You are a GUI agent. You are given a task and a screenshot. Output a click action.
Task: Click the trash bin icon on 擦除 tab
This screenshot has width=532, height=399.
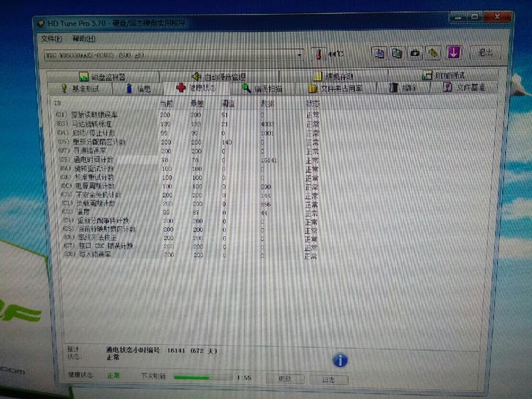pyautogui.click(x=393, y=88)
